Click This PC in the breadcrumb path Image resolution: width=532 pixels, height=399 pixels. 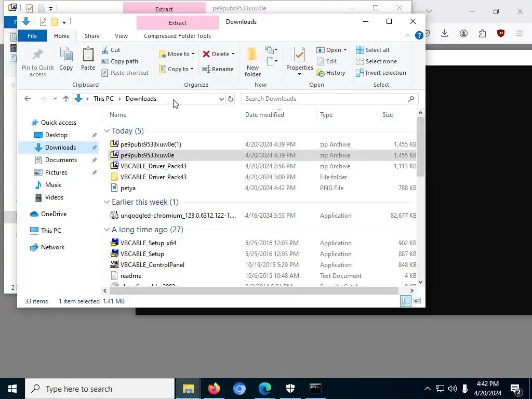click(103, 99)
